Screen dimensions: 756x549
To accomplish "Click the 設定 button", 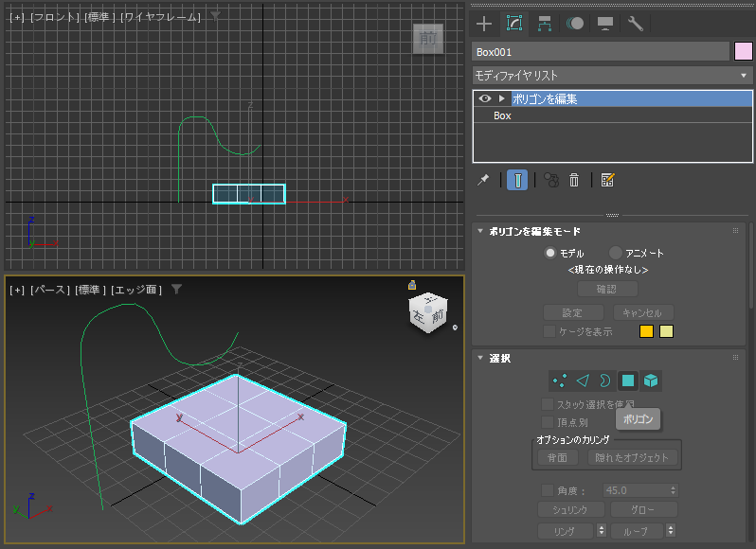I will click(x=573, y=313).
